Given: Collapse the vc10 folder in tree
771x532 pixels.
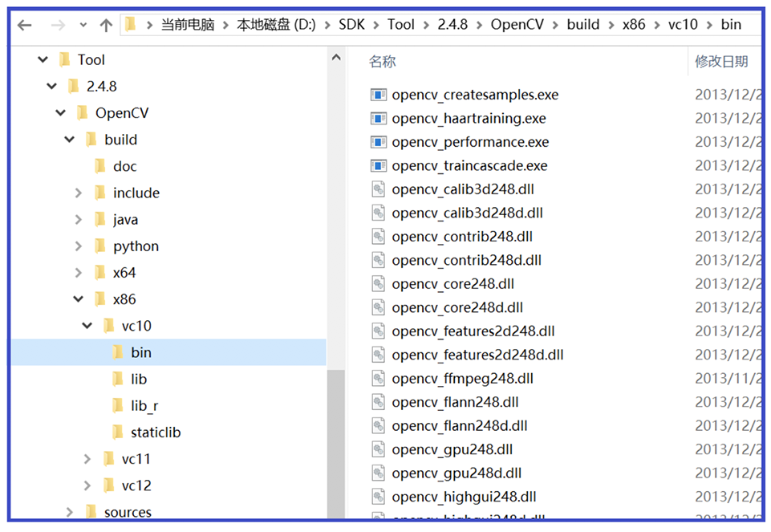Looking at the screenshot, I should coord(87,326).
